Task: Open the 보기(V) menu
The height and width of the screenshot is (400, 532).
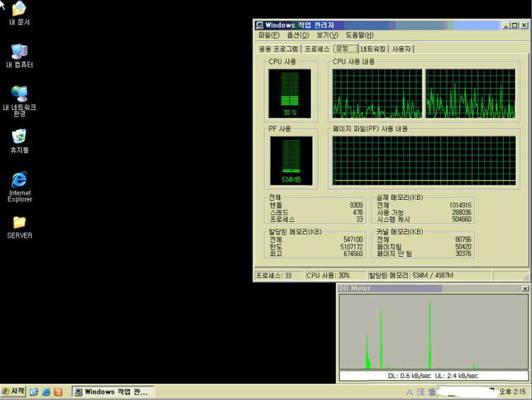Action: (x=327, y=35)
